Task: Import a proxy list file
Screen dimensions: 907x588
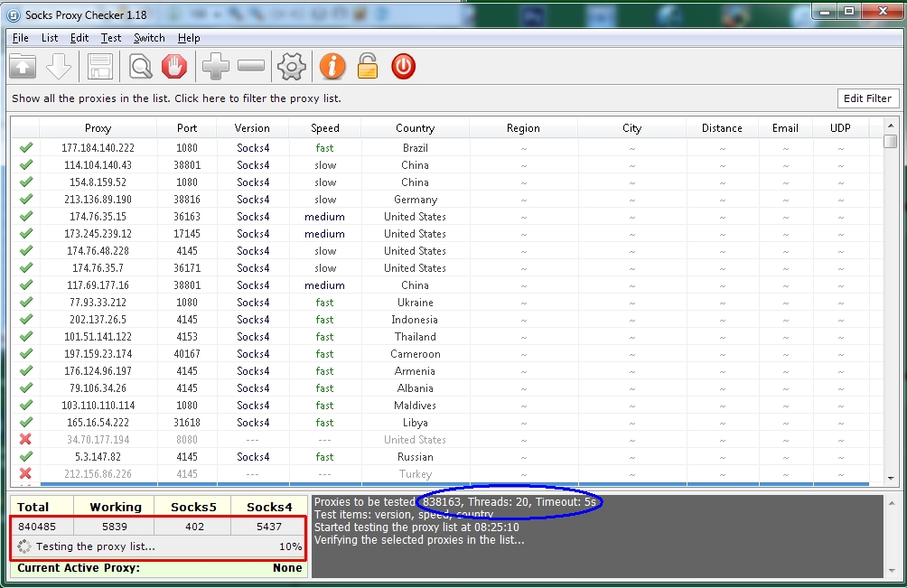Action: point(23,65)
